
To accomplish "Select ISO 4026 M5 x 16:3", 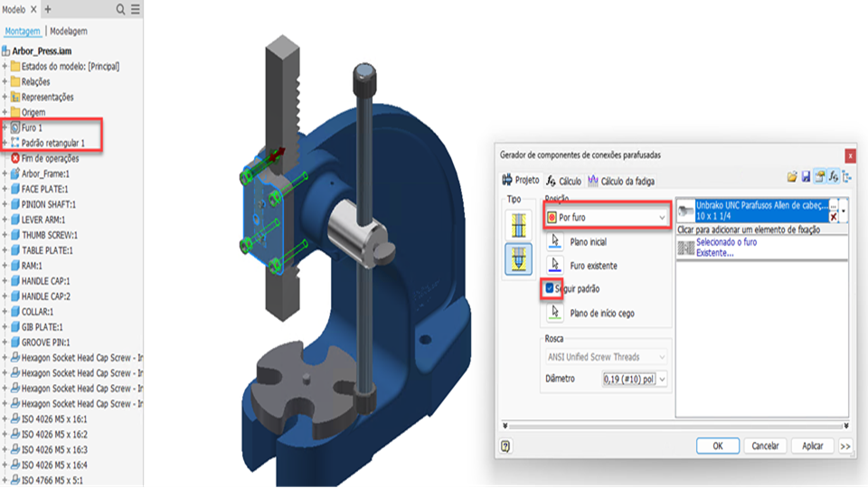I will [54, 450].
